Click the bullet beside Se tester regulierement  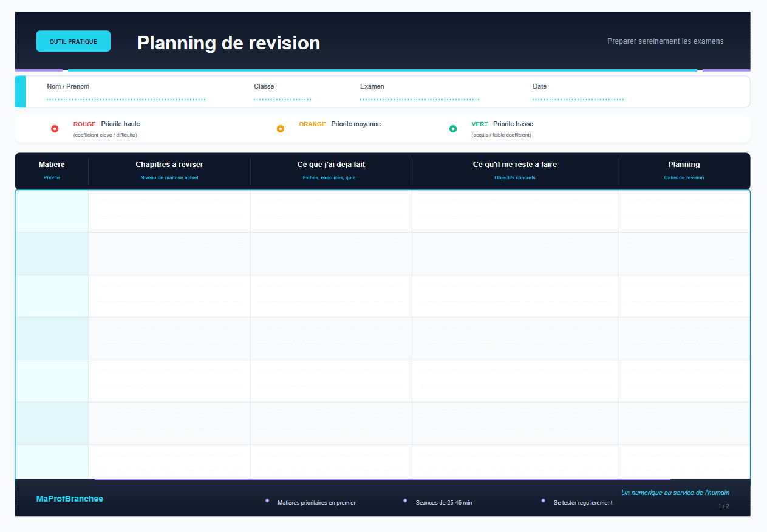click(x=543, y=500)
